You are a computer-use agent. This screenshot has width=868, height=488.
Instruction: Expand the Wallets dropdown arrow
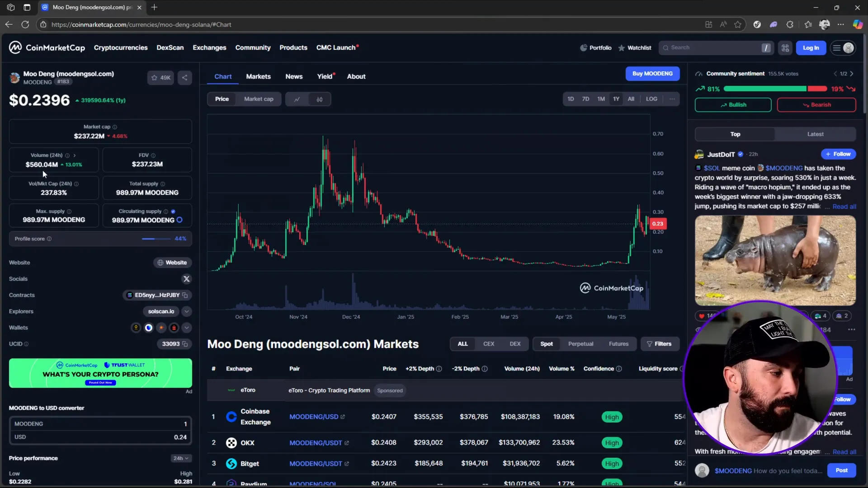[x=186, y=328]
